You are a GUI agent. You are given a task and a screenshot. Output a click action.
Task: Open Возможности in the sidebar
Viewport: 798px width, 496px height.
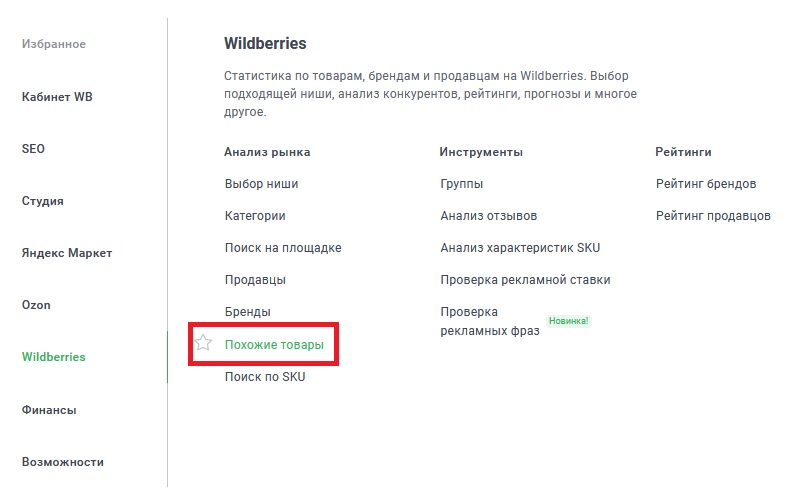click(63, 462)
